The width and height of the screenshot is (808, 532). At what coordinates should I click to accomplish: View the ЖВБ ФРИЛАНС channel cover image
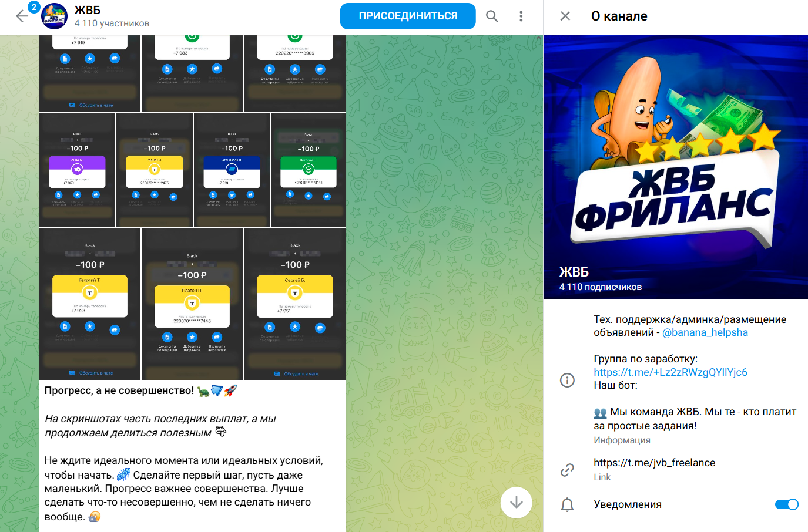pos(676,167)
